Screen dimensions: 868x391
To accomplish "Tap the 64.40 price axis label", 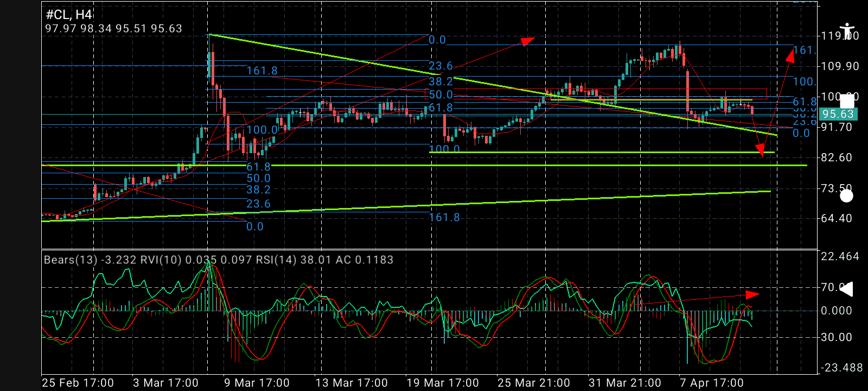I will (837, 218).
